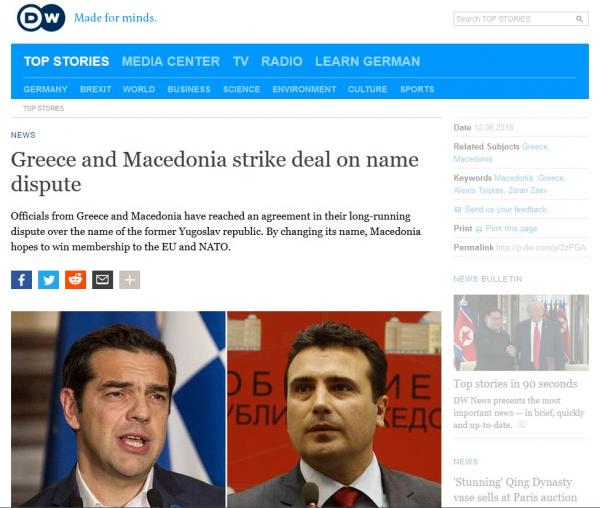Open more sharing options plus icon
Screen dimensions: 600x508
130,280
